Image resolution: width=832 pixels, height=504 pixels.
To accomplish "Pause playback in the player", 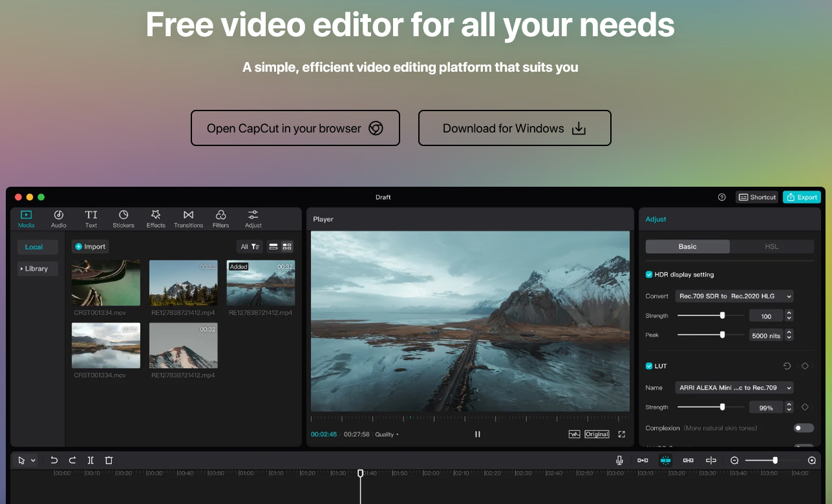I will [x=478, y=434].
